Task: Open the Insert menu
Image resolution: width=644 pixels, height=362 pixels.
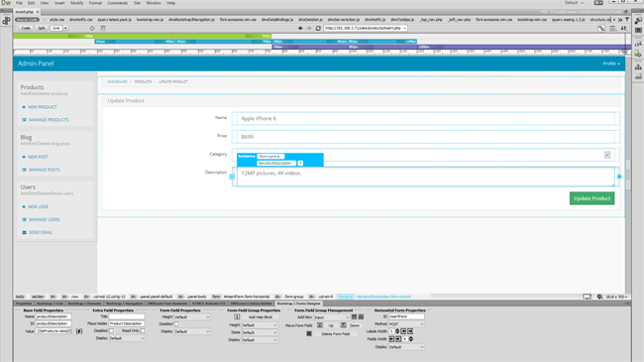Action: point(59,3)
